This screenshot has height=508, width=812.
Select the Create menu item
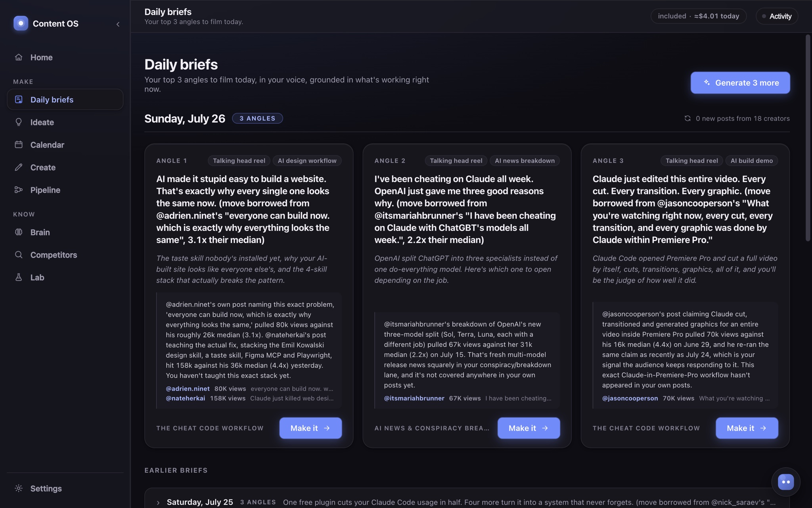65,167
